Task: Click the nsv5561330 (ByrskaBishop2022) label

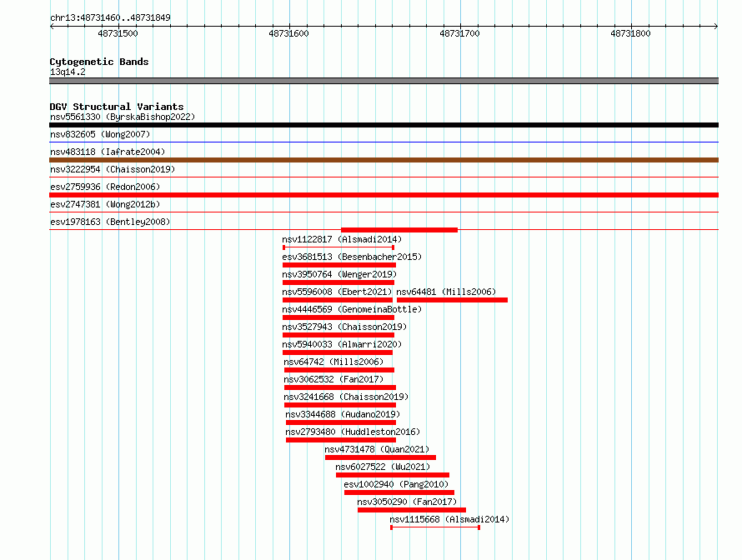Action: (x=123, y=117)
